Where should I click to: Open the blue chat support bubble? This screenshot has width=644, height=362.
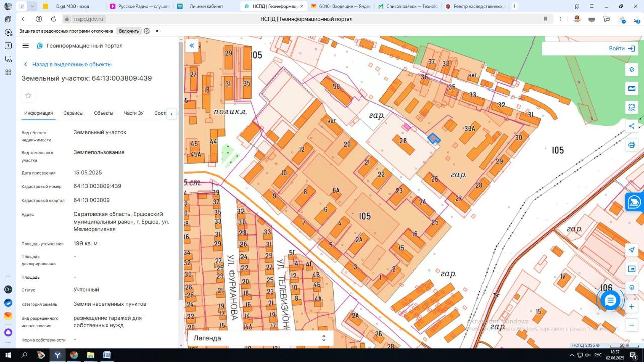coord(635,202)
